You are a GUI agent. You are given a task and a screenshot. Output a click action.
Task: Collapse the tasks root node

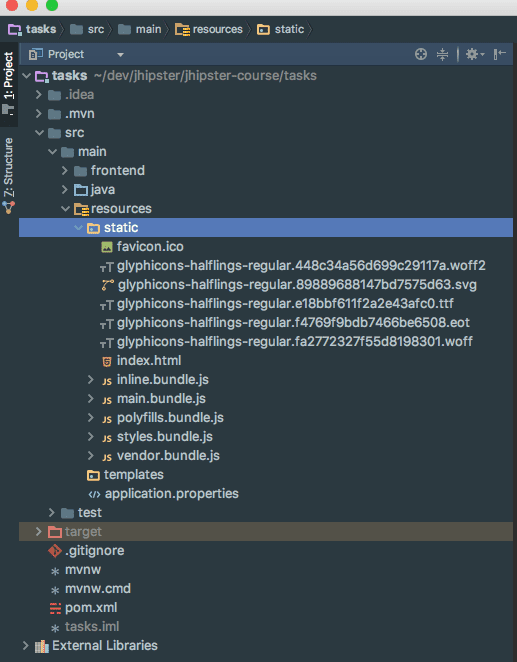click(x=27, y=76)
